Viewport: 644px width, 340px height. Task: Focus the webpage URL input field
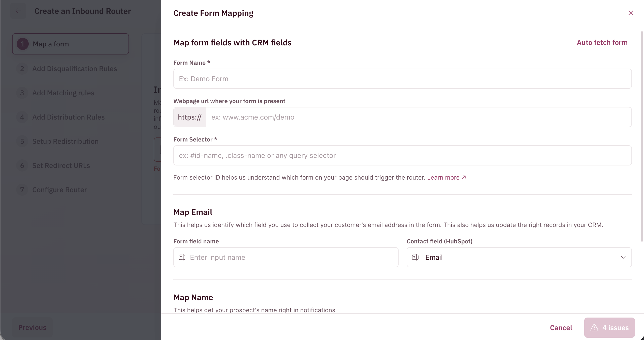click(x=419, y=117)
